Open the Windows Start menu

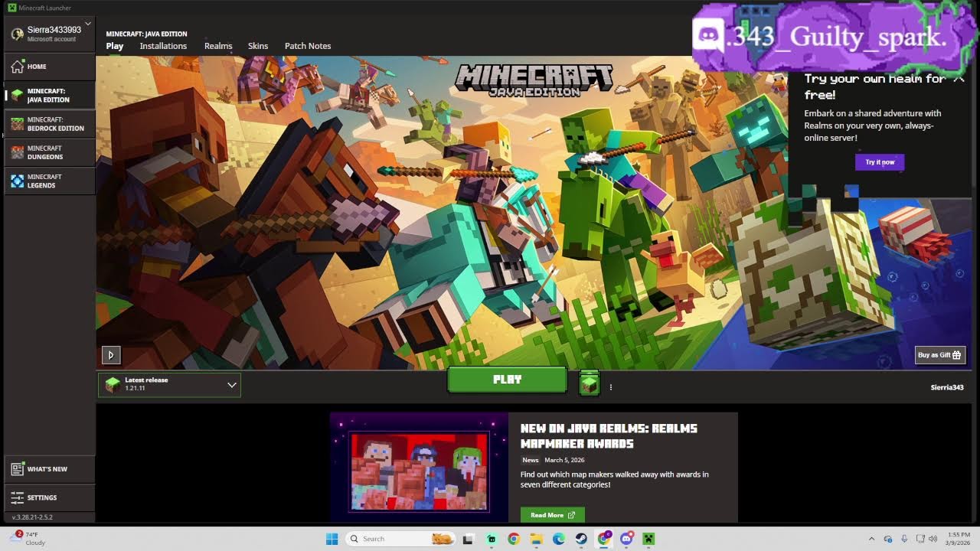pyautogui.click(x=332, y=539)
